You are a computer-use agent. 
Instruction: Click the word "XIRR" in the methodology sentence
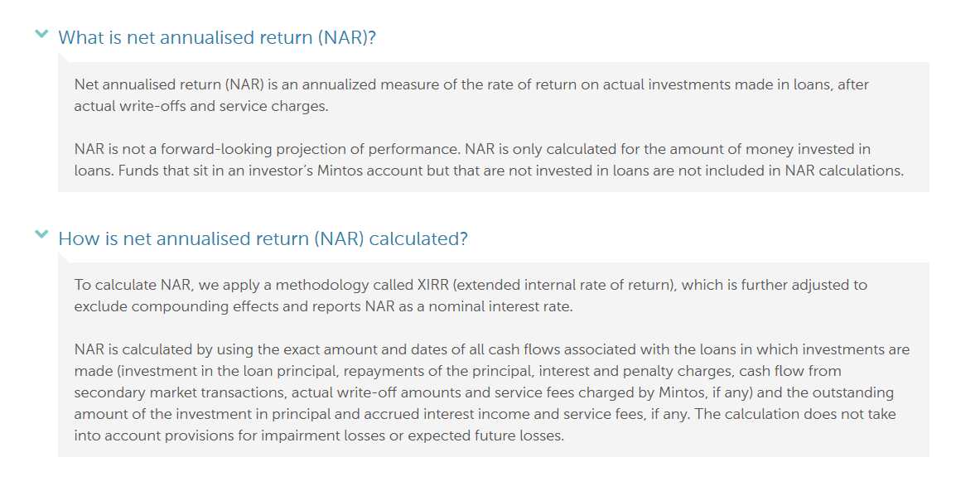click(431, 285)
